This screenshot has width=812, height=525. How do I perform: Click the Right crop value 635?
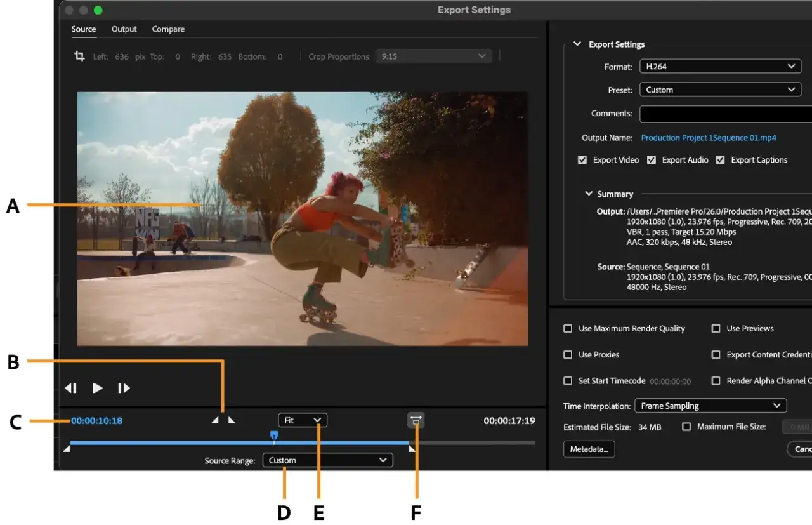pyautogui.click(x=225, y=56)
